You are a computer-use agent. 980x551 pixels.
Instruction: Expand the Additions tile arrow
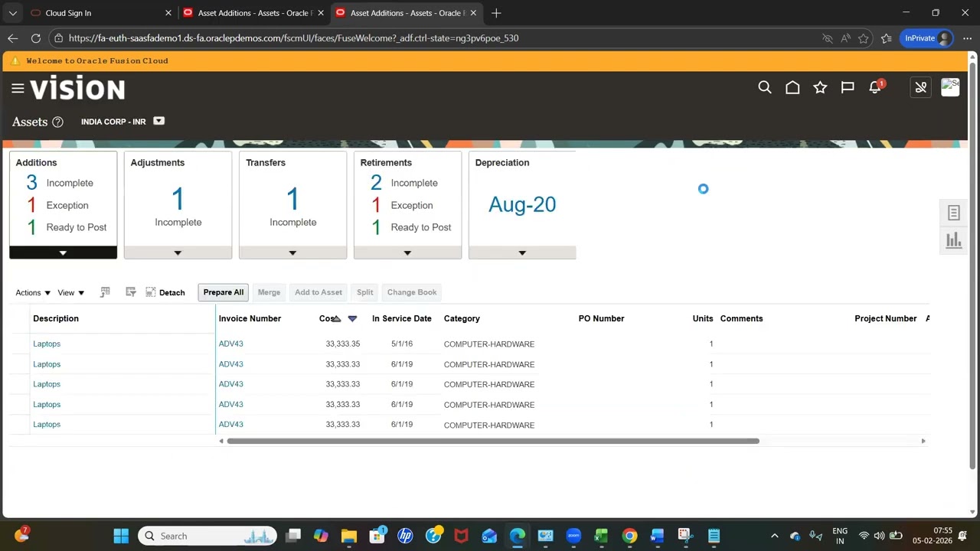pos(63,253)
